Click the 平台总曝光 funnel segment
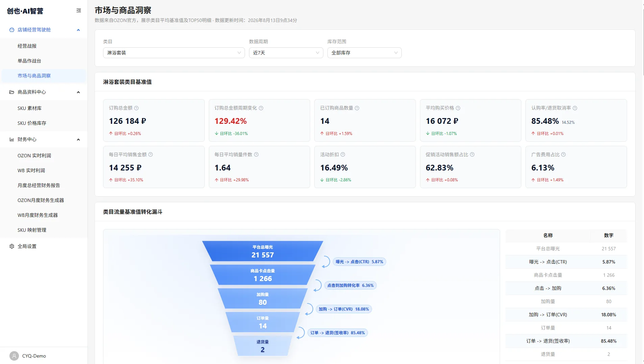This screenshot has width=644, height=364. pyautogui.click(x=263, y=251)
